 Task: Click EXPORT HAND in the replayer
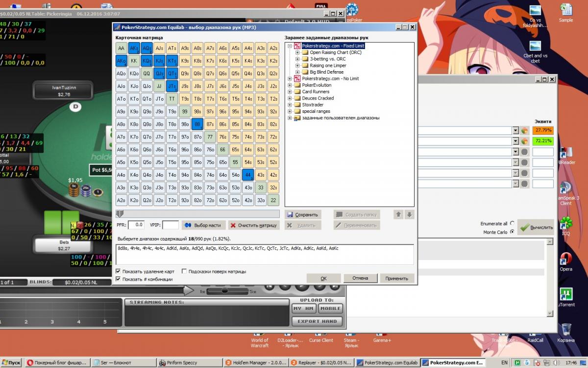[317, 321]
